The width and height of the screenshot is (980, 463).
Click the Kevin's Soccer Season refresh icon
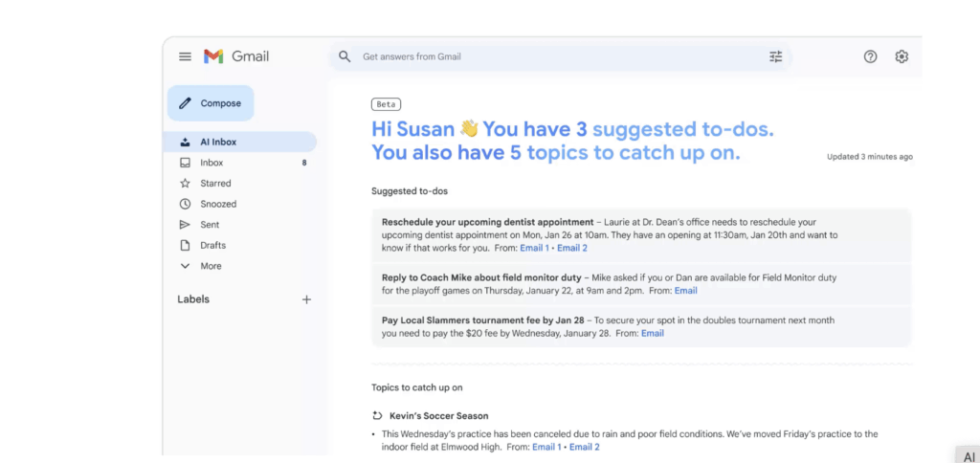coord(377,416)
